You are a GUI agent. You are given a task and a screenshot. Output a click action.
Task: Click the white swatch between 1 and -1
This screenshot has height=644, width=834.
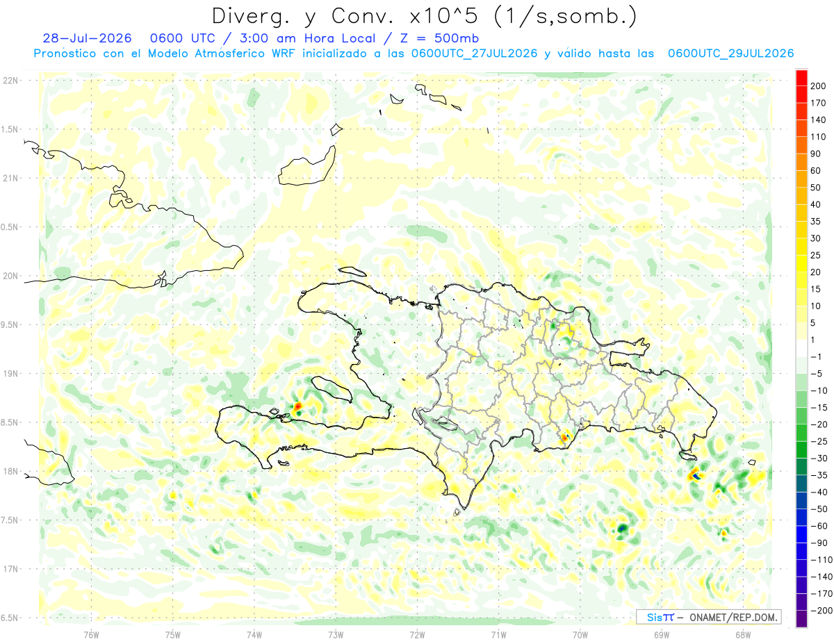(x=801, y=349)
